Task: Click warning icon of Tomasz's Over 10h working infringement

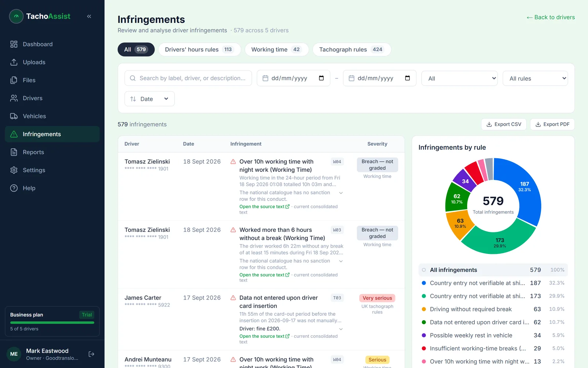Action: coord(233,162)
